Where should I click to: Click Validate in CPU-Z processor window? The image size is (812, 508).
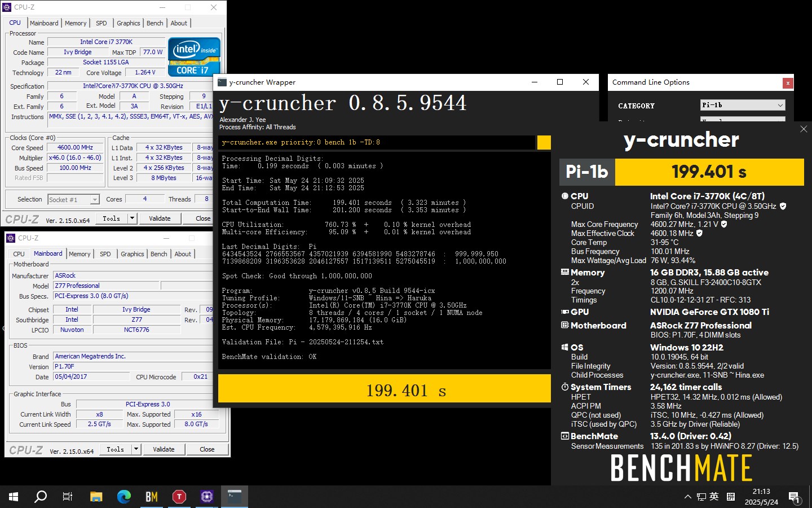pos(160,218)
